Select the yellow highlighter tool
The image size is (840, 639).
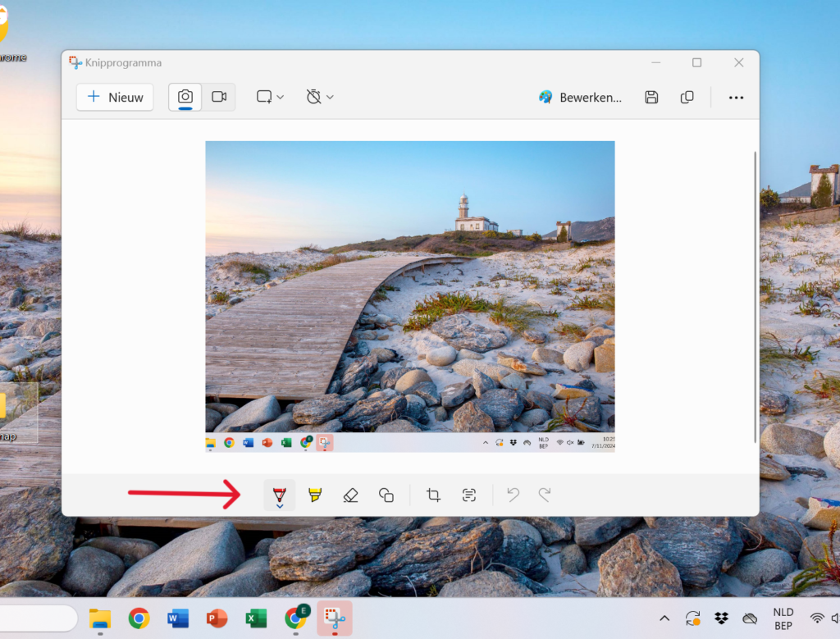point(315,495)
